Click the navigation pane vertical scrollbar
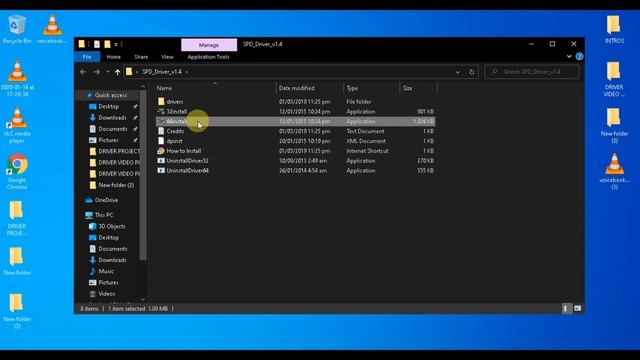This screenshot has height=360, width=640. pyautogui.click(x=143, y=176)
